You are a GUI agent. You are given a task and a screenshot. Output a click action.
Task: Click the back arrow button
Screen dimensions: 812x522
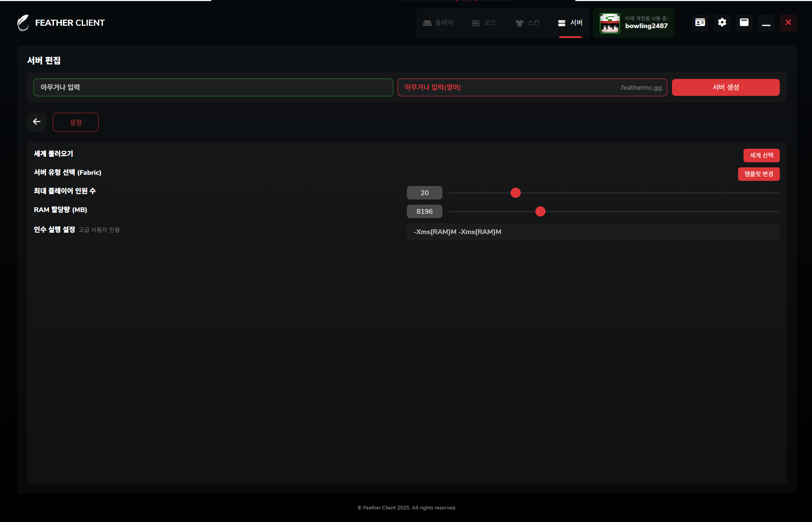37,122
